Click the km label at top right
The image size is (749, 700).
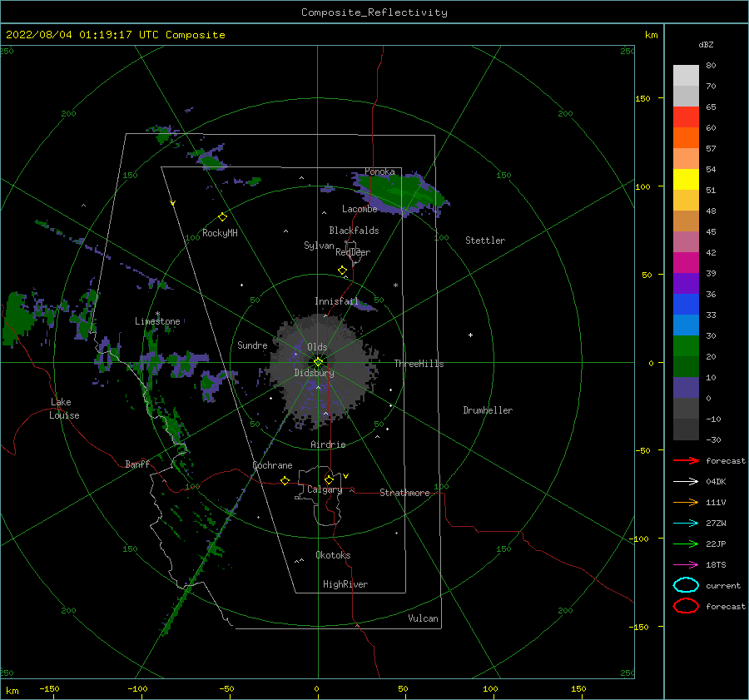pos(651,35)
